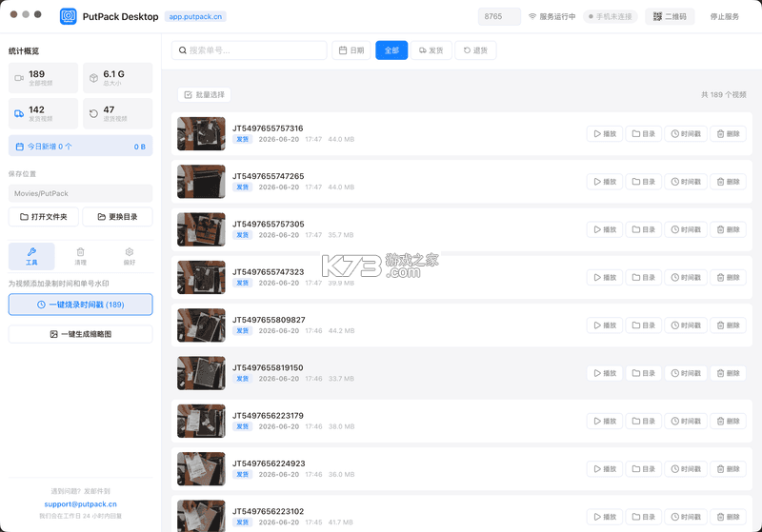Image resolution: width=762 pixels, height=532 pixels.
Task: Open 目录 for JT5497655809827
Action: 644,325
